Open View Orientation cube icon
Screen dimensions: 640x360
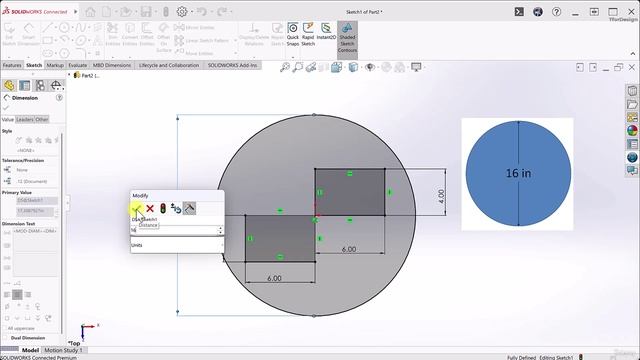click(x=336, y=67)
